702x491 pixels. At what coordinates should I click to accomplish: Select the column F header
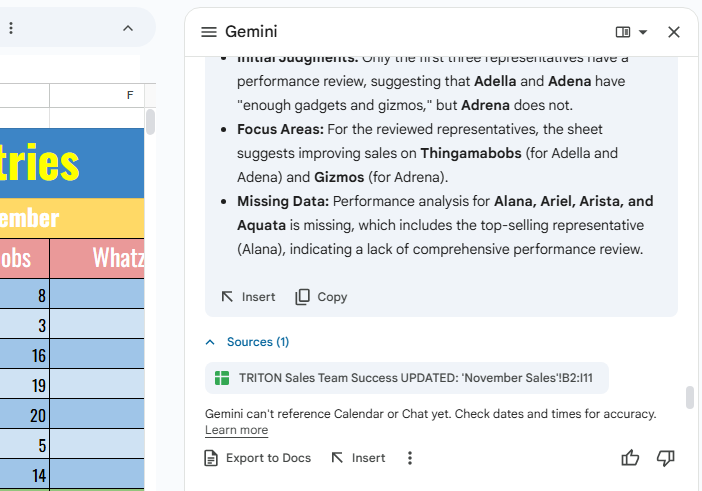[x=96, y=95]
